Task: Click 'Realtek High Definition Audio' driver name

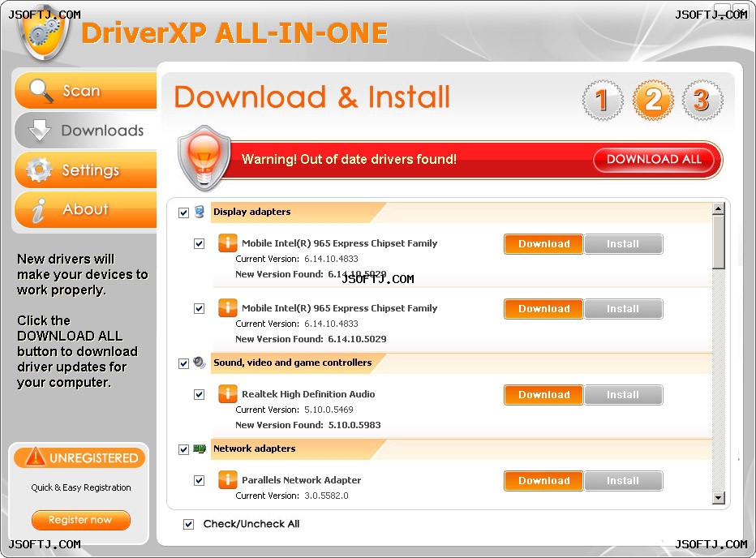Action: coord(308,394)
